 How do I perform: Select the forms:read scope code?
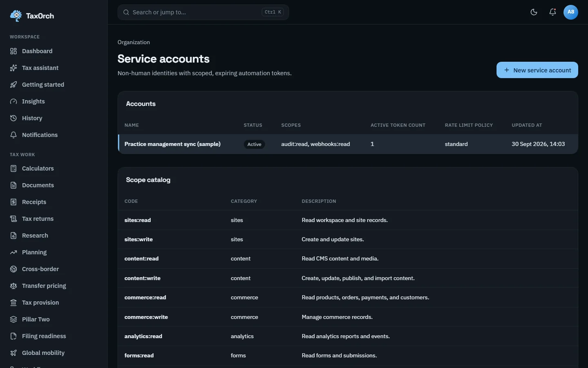pos(139,355)
